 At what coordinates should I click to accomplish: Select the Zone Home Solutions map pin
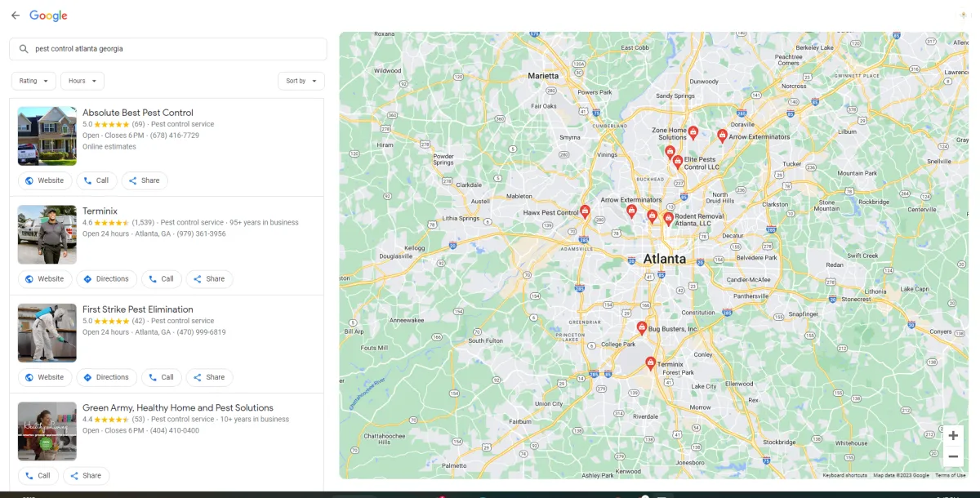click(693, 132)
